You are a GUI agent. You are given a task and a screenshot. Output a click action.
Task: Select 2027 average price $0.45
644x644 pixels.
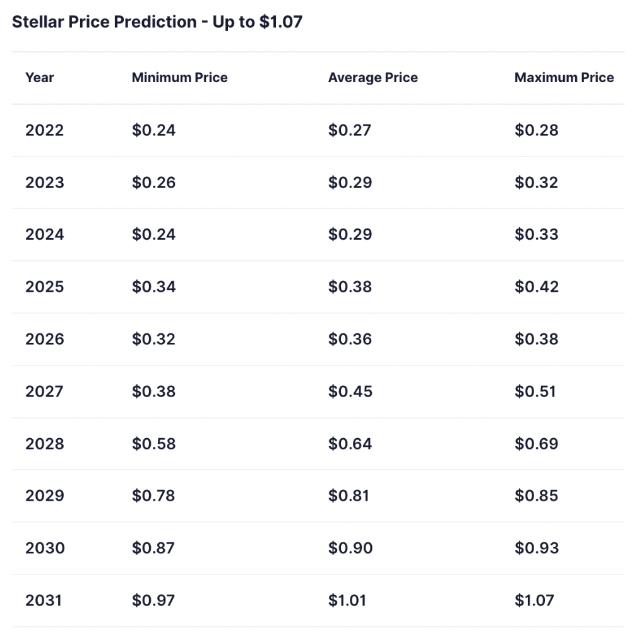pos(350,391)
